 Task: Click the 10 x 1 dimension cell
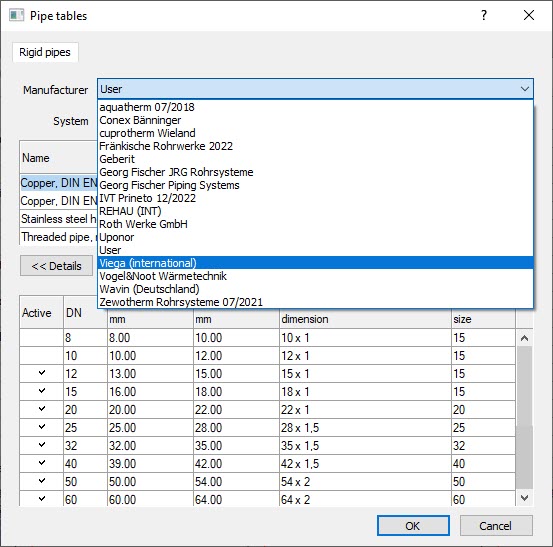click(x=365, y=338)
